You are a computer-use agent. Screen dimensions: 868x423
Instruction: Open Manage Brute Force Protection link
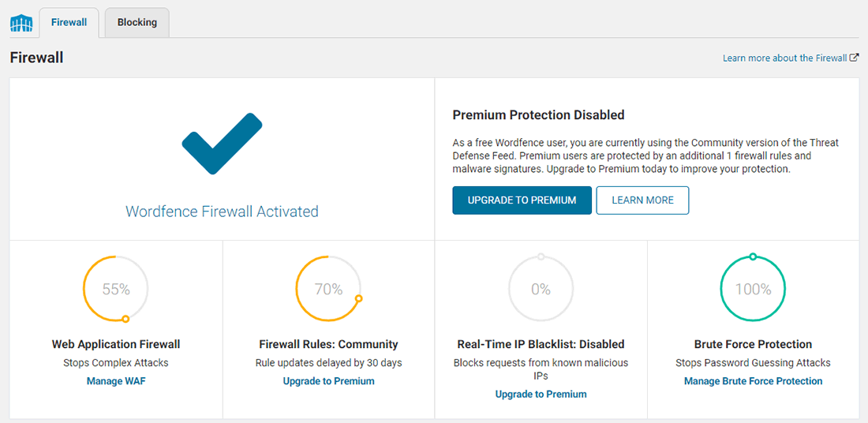point(753,381)
